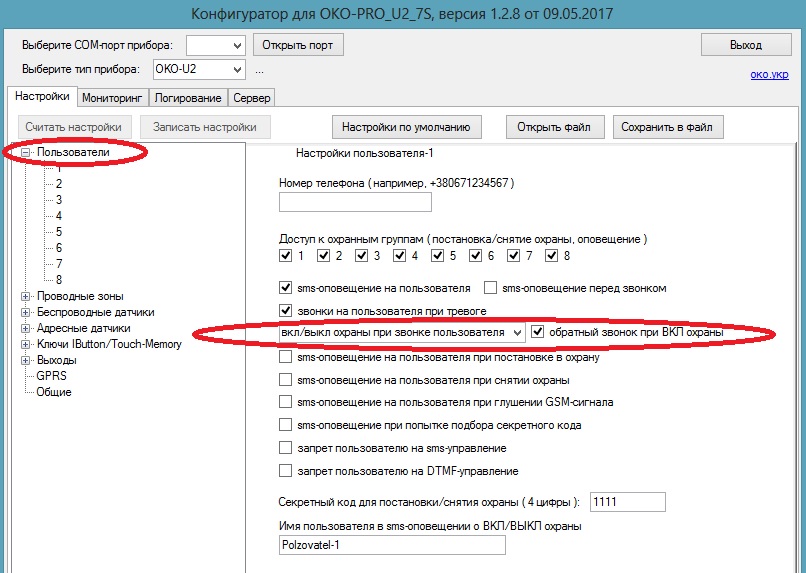The image size is (806, 573).
Task: Click the Открыть порт button
Action: coord(298,45)
